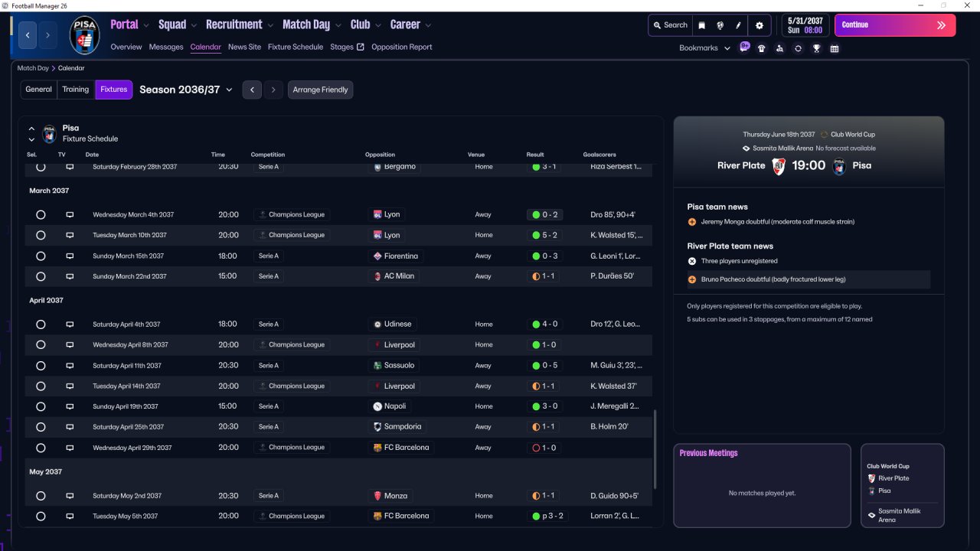This screenshot has height=551, width=980.
Task: Click the TV icon for Lyon March 4th
Action: point(70,215)
